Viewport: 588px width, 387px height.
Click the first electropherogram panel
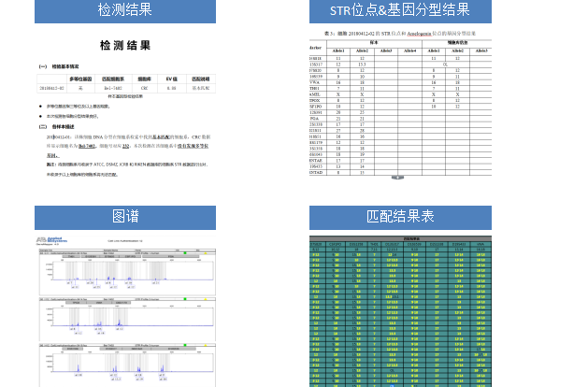(x=125, y=269)
